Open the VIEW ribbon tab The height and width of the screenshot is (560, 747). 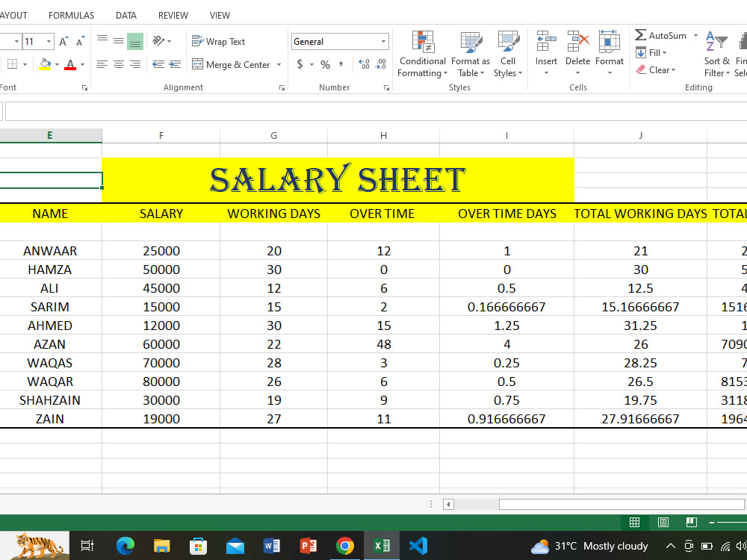(x=220, y=15)
